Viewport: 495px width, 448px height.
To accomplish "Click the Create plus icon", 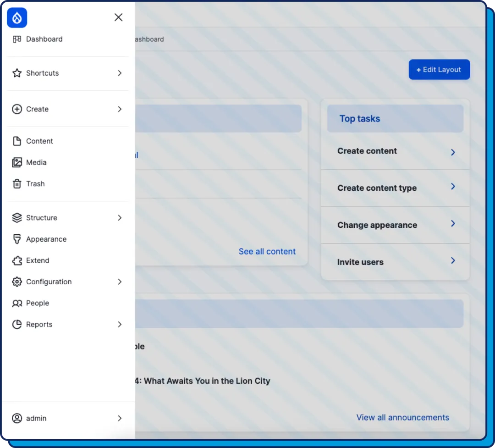I will tap(17, 109).
